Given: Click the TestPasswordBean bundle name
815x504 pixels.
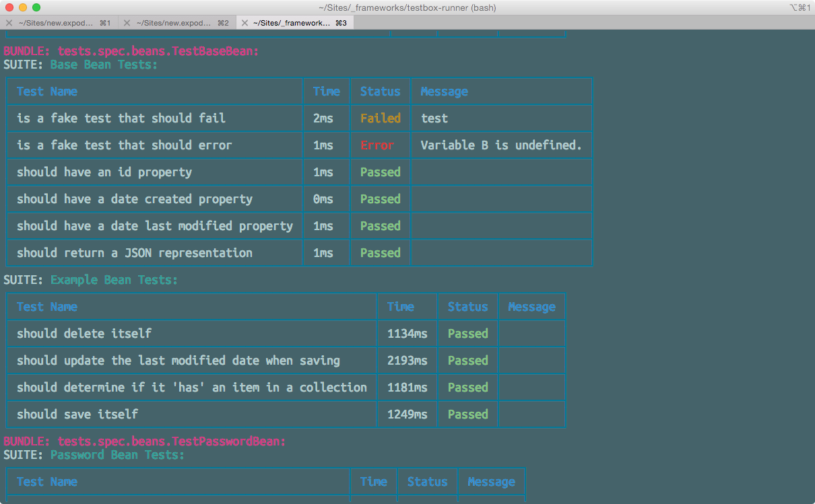Looking at the screenshot, I should click(171, 441).
